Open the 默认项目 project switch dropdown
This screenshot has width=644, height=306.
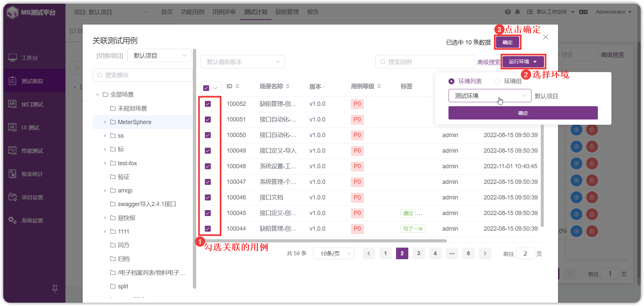click(x=159, y=55)
